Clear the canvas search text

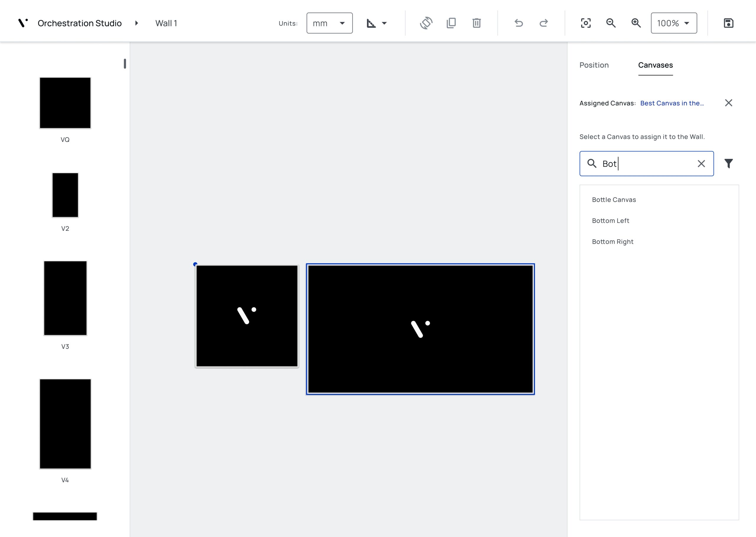coord(701,164)
